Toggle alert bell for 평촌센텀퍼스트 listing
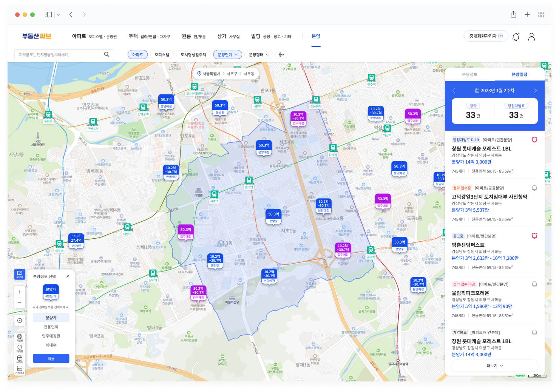Viewport: 559px width, 392px height. point(534,236)
